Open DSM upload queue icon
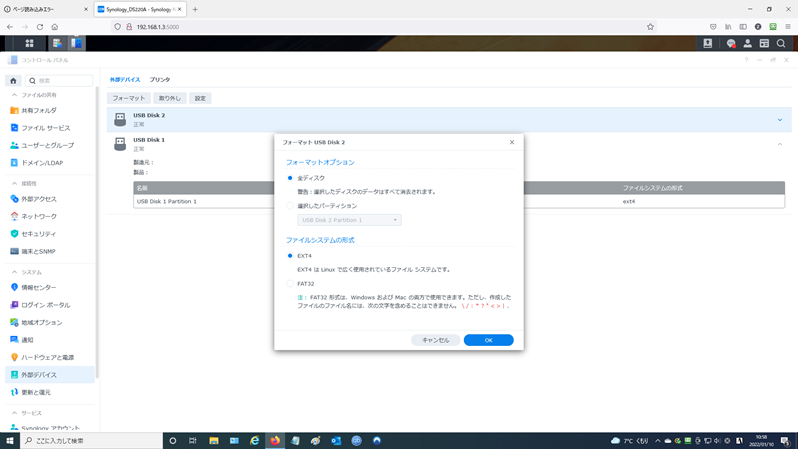 pos(707,43)
